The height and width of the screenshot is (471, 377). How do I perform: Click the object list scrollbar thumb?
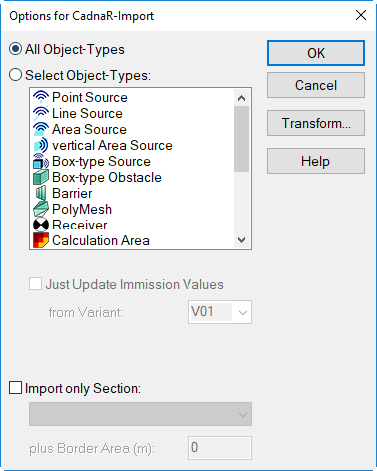coord(241,139)
